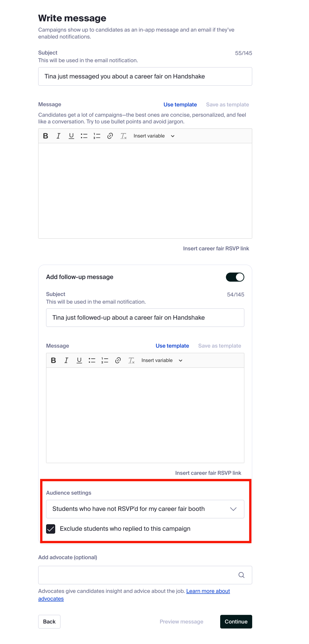Screen dimensions: 309x644
Task: Uncheck Exclude students who replied to this campaign
Action: (50, 529)
